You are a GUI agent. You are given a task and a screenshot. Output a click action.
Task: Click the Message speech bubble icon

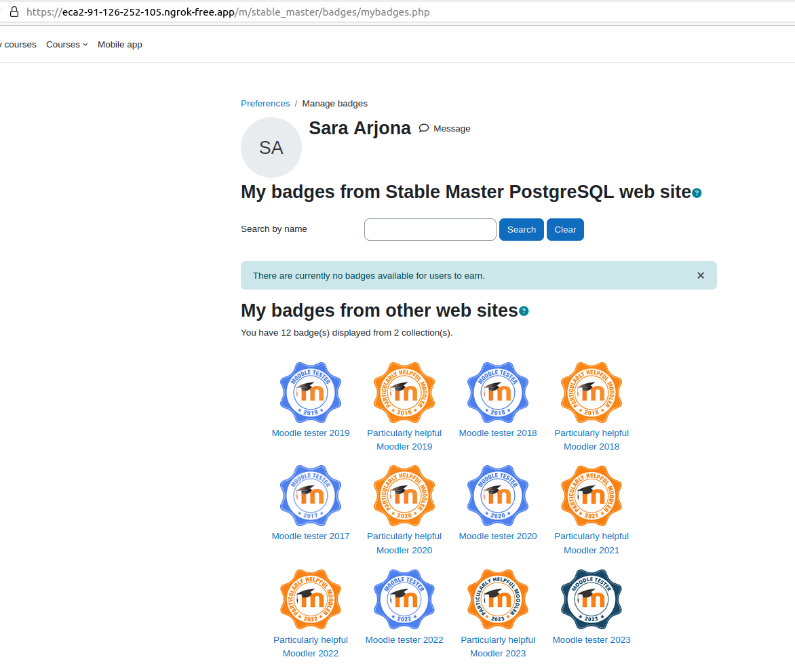click(x=424, y=128)
